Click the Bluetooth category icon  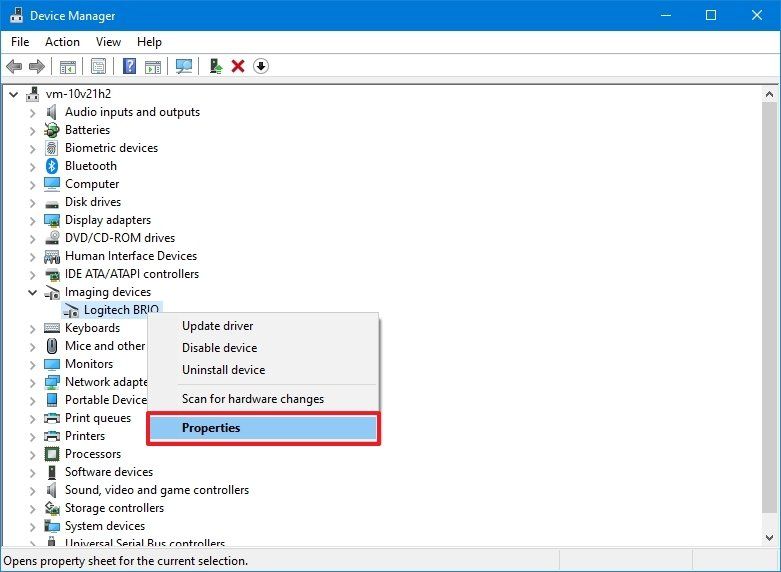point(52,166)
